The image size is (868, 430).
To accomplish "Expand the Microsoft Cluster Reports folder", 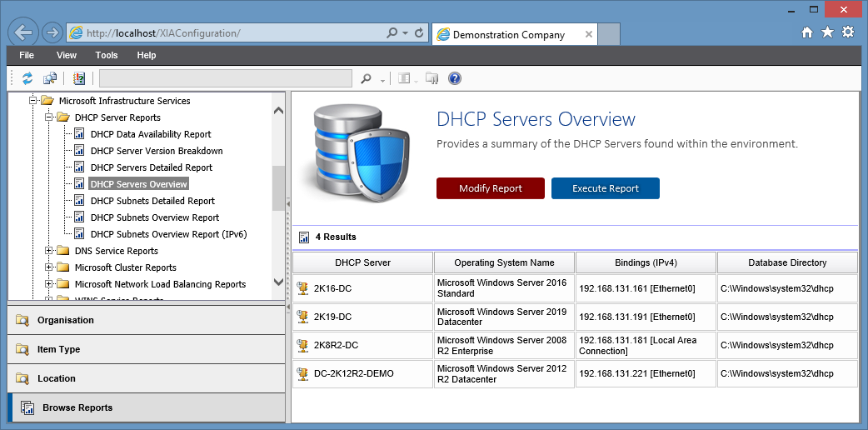I will (48, 267).
